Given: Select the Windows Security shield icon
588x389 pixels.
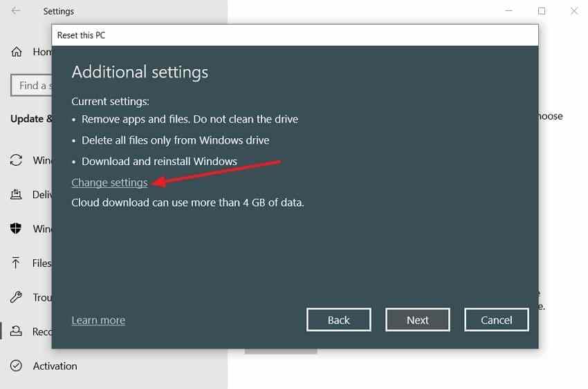Looking at the screenshot, I should pyautogui.click(x=16, y=229).
